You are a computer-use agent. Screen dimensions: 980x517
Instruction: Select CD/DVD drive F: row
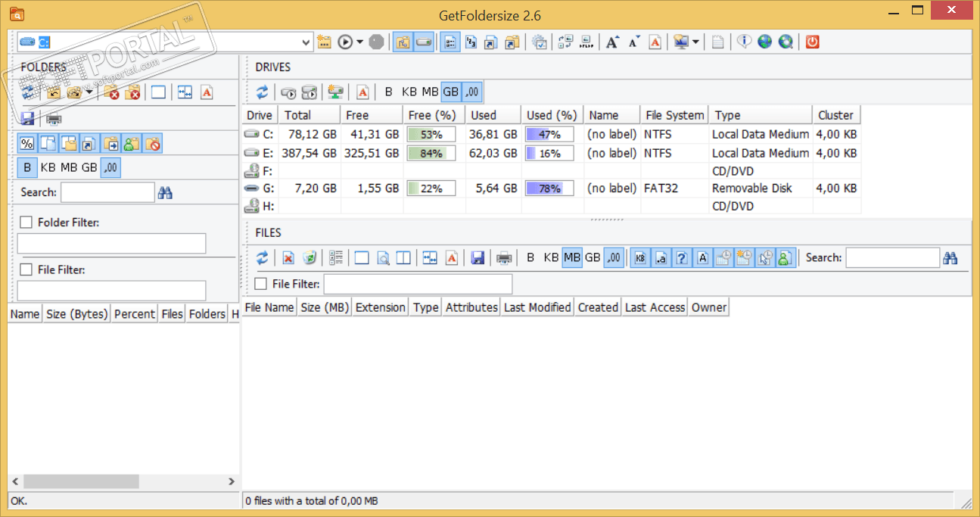[552, 171]
